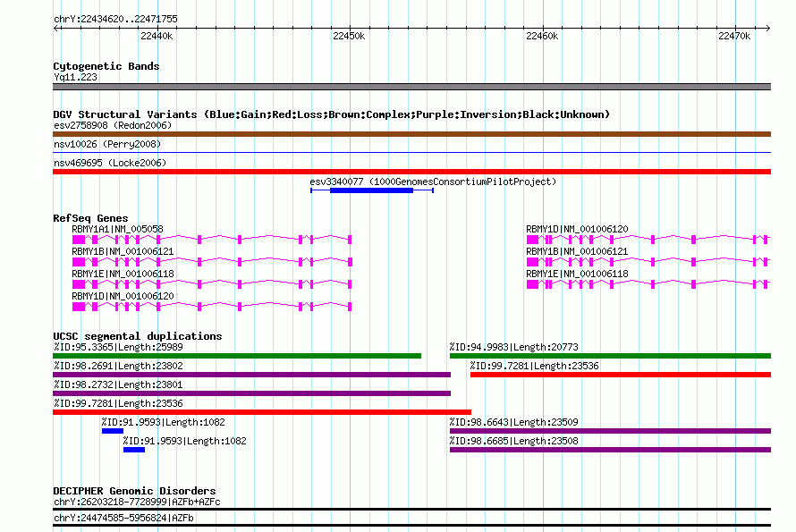Click the chrY:24474585-5956824|AZFb disorder label
The height and width of the screenshot is (532, 796).
click(123, 518)
